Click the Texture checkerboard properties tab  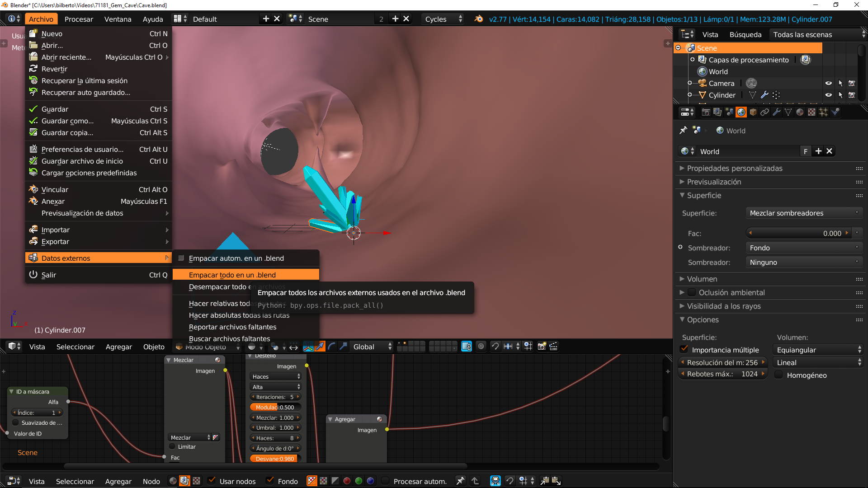click(811, 112)
